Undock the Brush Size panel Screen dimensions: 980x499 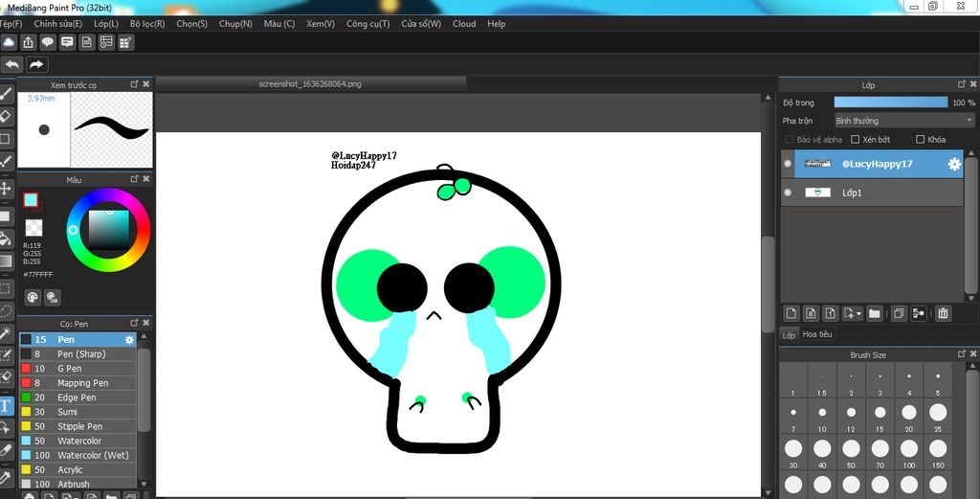coord(962,354)
